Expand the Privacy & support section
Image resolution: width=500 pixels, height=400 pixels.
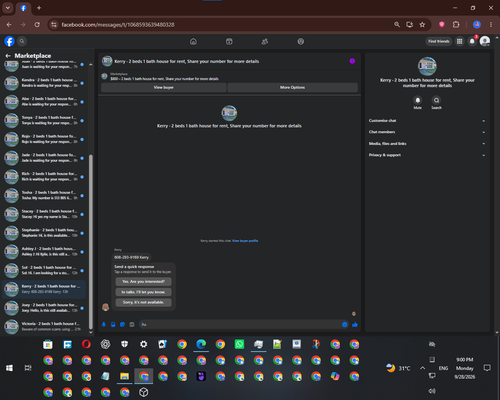(x=427, y=155)
